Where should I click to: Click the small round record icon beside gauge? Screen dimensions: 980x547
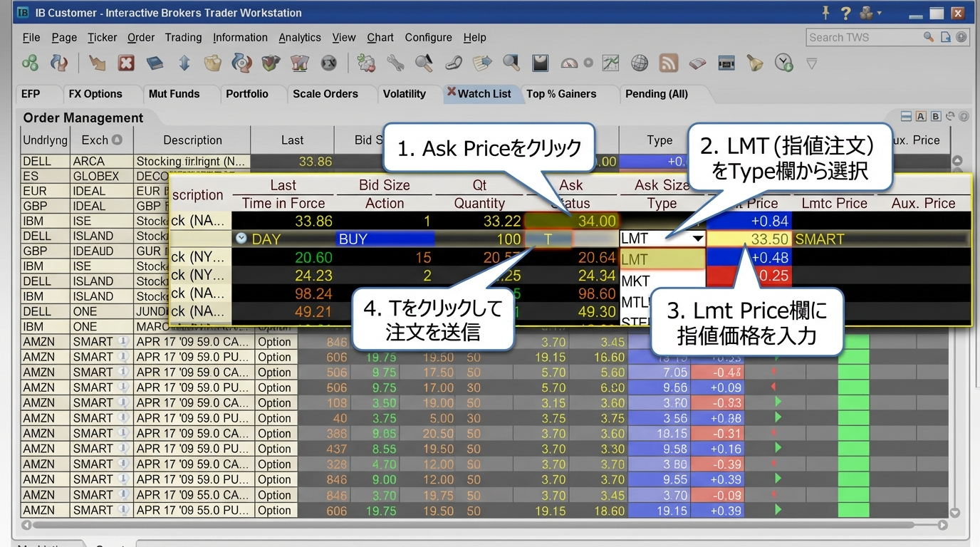coord(588,63)
